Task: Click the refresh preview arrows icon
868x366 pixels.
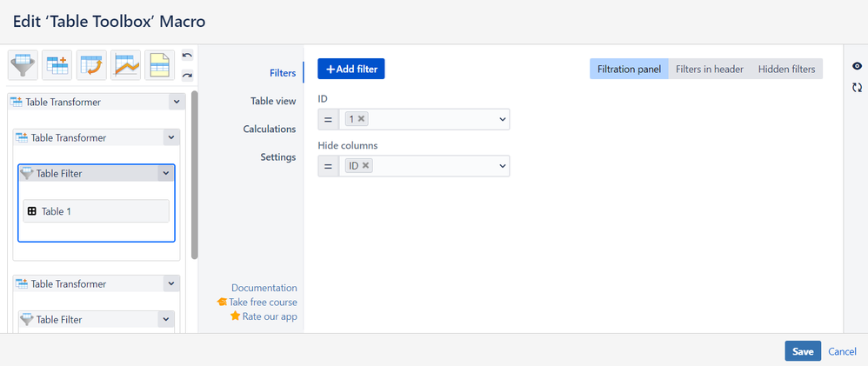Action: (x=857, y=87)
